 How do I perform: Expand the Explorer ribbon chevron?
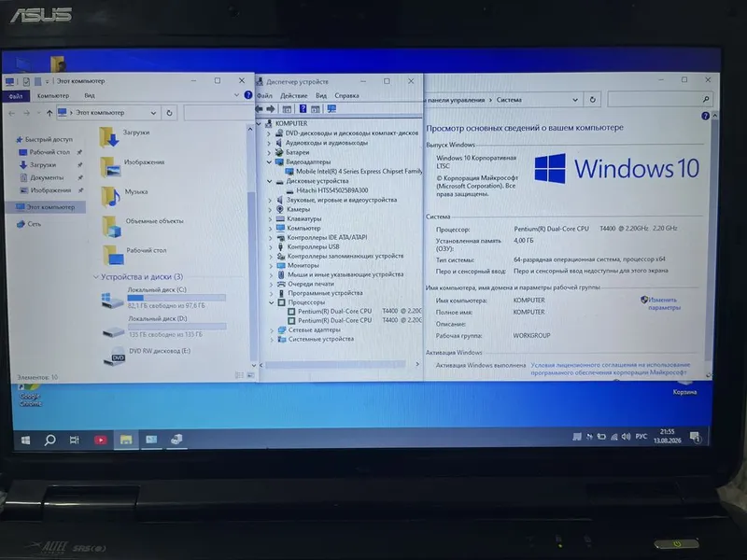(237, 95)
